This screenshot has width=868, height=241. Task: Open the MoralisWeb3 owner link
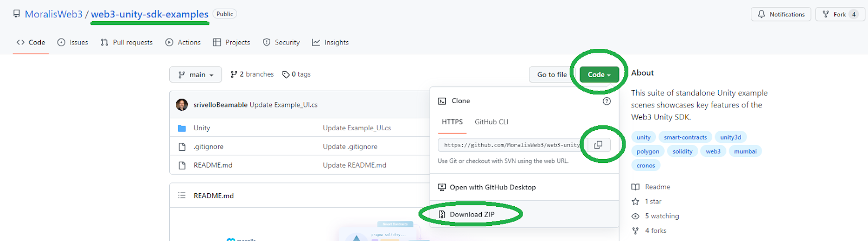click(54, 14)
